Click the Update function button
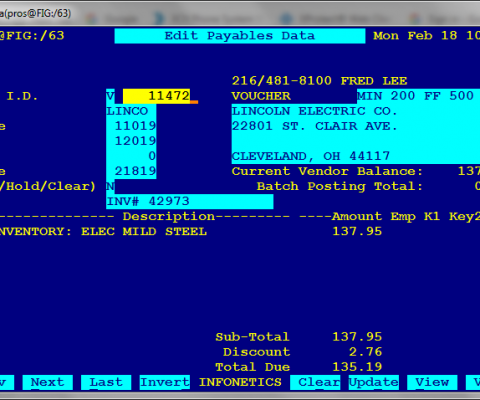Image resolution: width=480 pixels, height=400 pixels. point(374,382)
